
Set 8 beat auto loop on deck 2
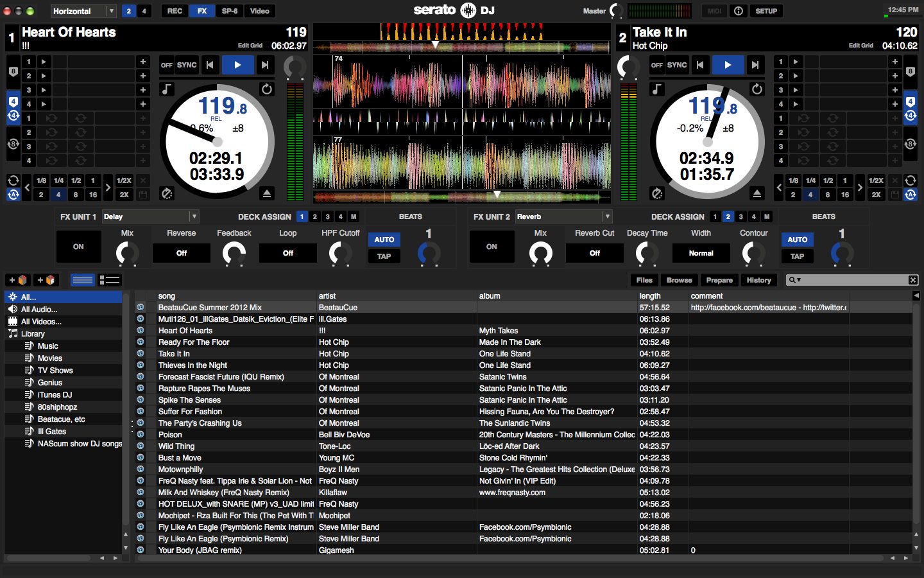tap(828, 195)
